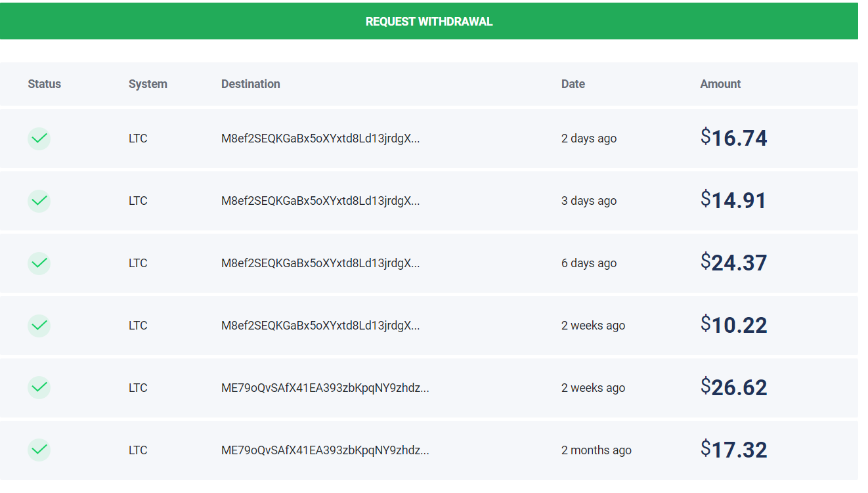Click the Destination column header
The image size is (868, 493).
[250, 84]
